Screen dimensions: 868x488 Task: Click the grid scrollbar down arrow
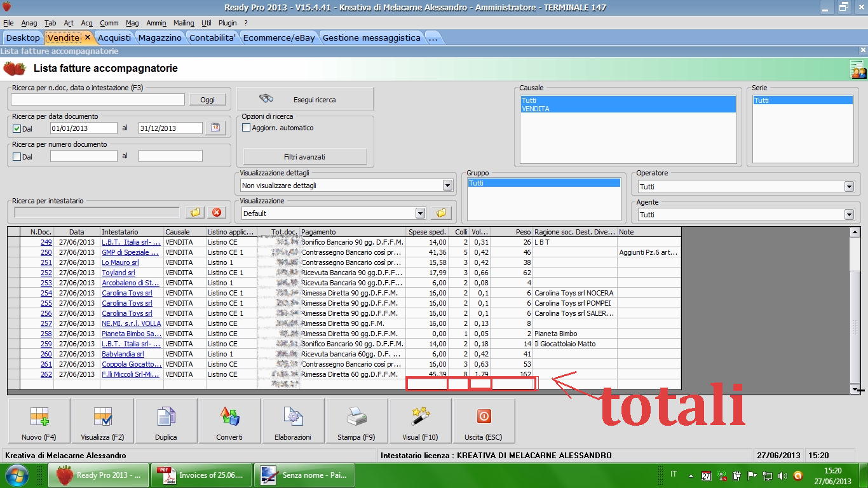[855, 390]
